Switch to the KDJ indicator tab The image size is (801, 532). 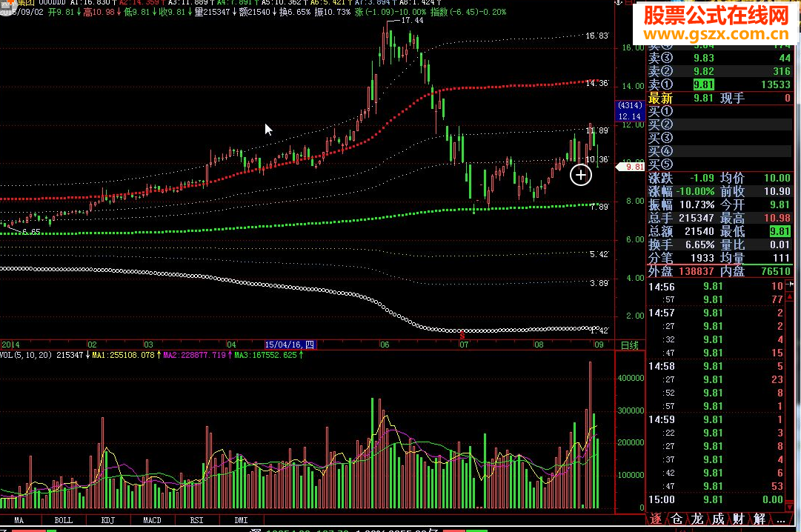[x=107, y=520]
